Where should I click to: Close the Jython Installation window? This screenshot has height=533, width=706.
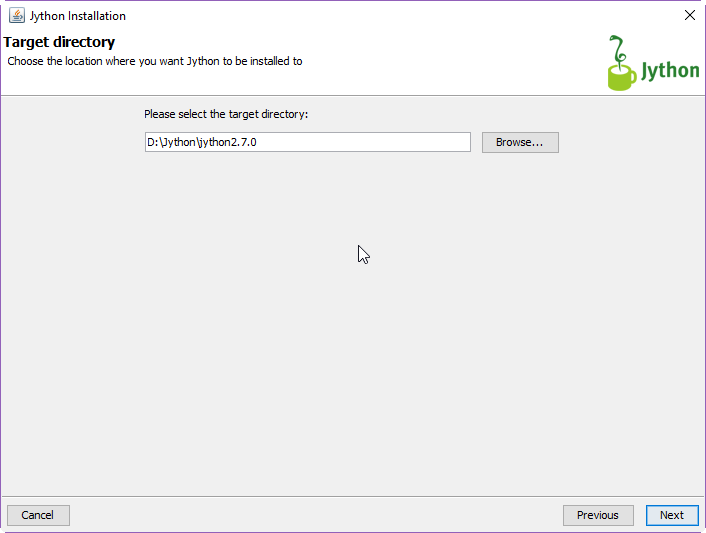pos(689,15)
